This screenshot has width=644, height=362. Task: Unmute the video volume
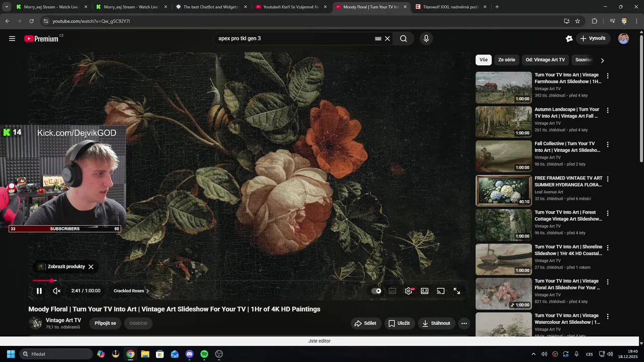tap(57, 291)
